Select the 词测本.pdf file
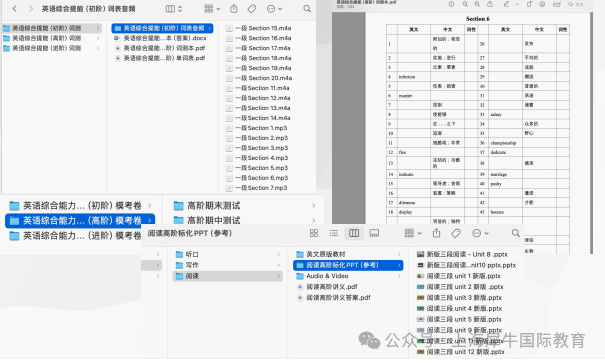Image resolution: width=605 pixels, height=364 pixels. [x=162, y=48]
